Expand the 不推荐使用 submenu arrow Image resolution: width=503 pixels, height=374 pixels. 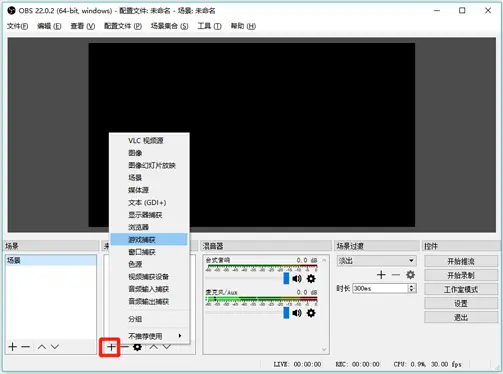(180, 336)
